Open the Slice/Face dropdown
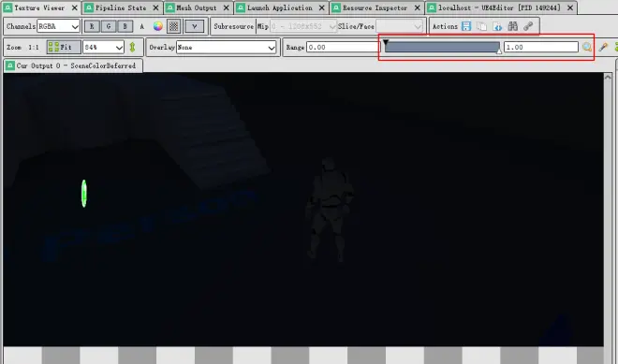Screen dimensions: 618x364 coord(399,26)
